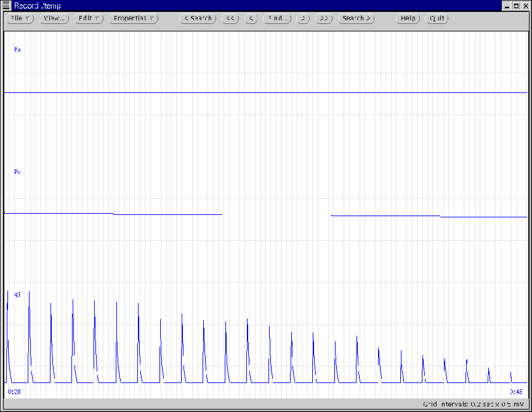Open the Edit dropdown menu
The image size is (532, 412).
tap(89, 18)
